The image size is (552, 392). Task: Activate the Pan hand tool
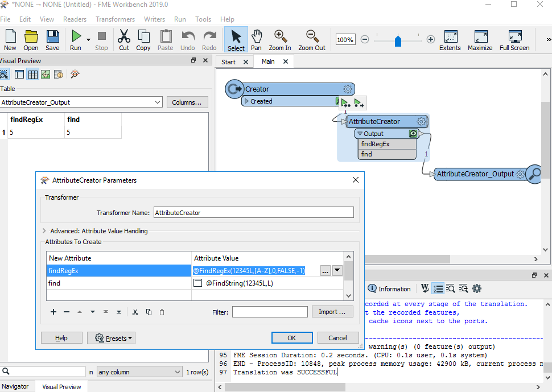pos(256,40)
